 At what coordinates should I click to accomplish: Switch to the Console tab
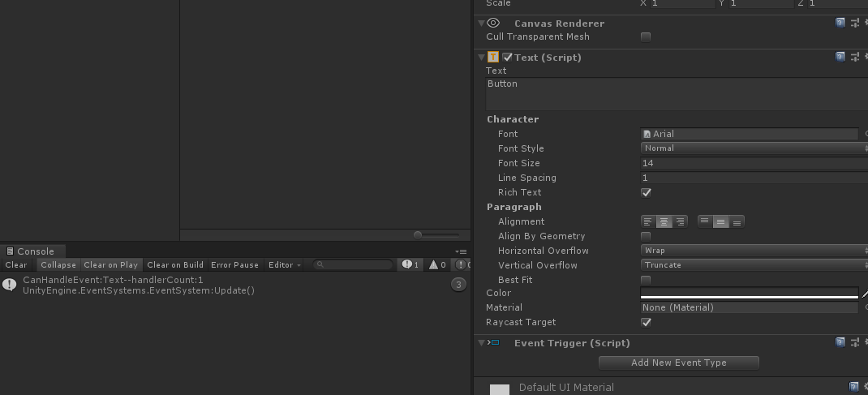coord(32,251)
